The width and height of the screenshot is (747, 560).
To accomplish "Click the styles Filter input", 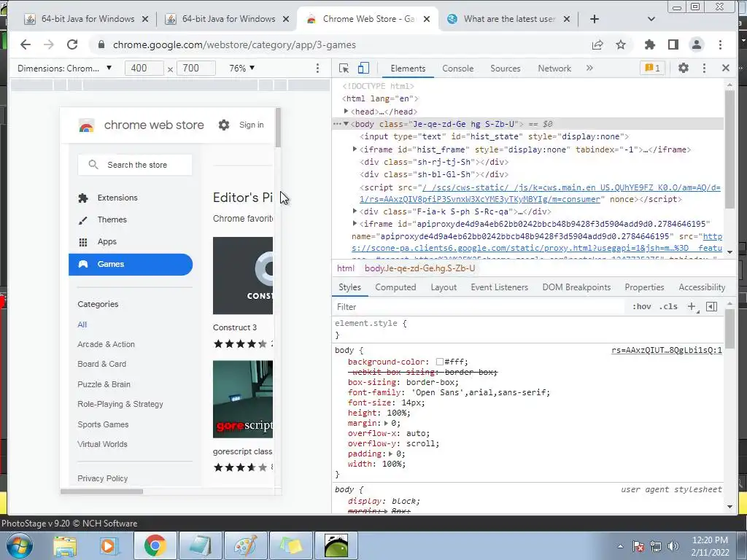I will pos(479,307).
